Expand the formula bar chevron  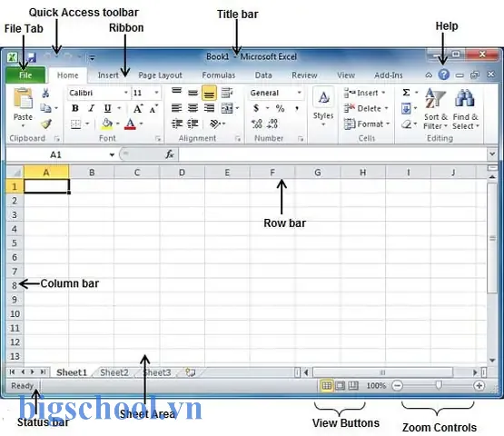pos(492,154)
